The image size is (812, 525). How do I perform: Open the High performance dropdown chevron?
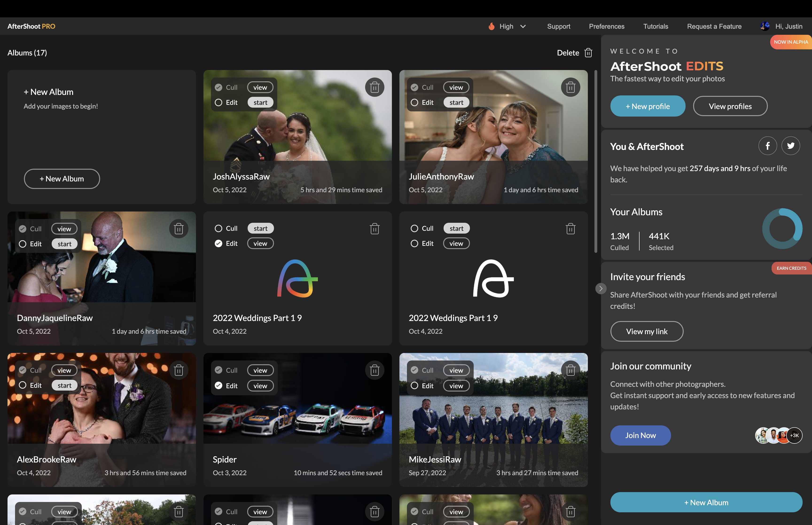pos(523,26)
